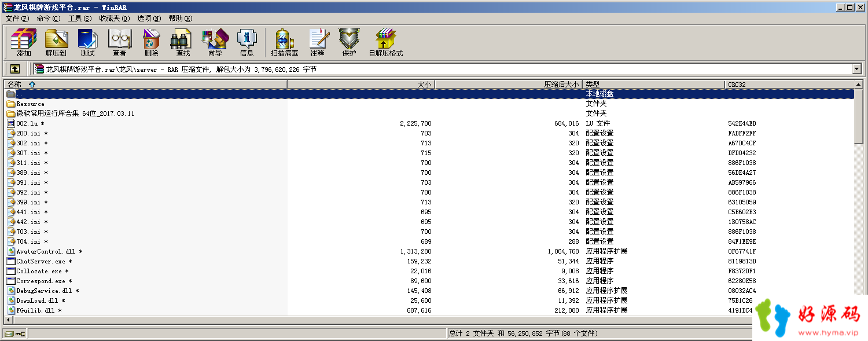Go up one folder level button

point(15,69)
